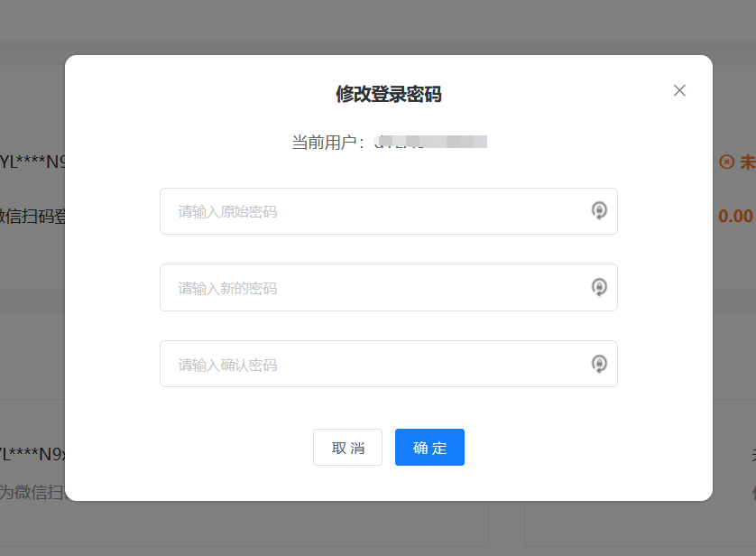Image resolution: width=756 pixels, height=556 pixels.
Task: Confirm with the blue 确定 button
Action: click(x=429, y=448)
